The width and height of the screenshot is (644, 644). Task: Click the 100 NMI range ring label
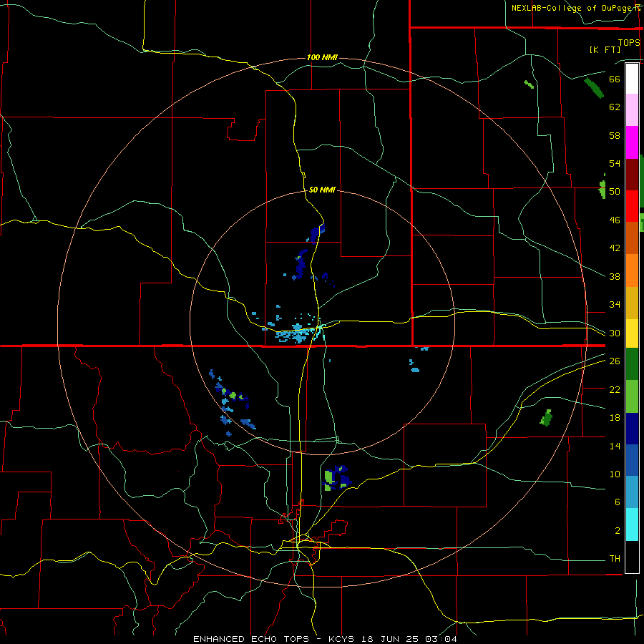[x=322, y=57]
